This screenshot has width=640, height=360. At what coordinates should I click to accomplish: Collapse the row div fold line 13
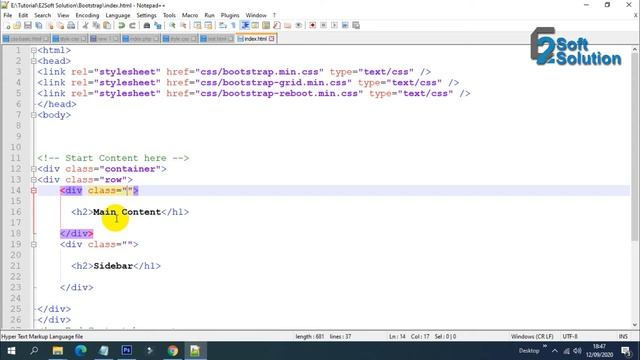33,180
